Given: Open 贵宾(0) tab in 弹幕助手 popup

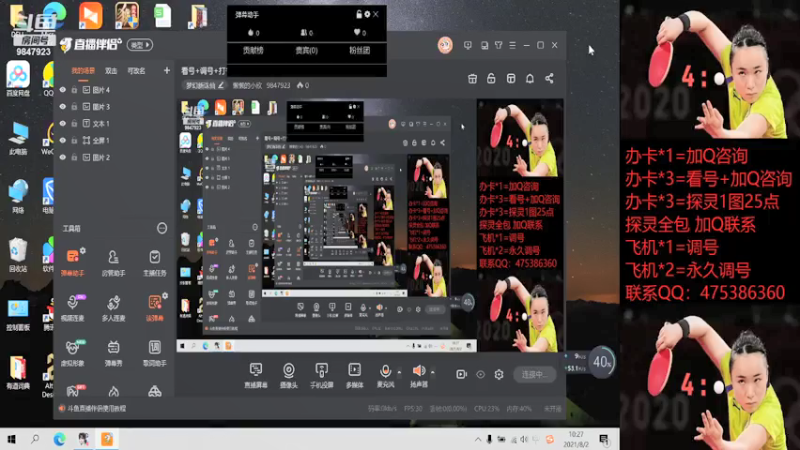Looking at the screenshot, I should [307, 51].
